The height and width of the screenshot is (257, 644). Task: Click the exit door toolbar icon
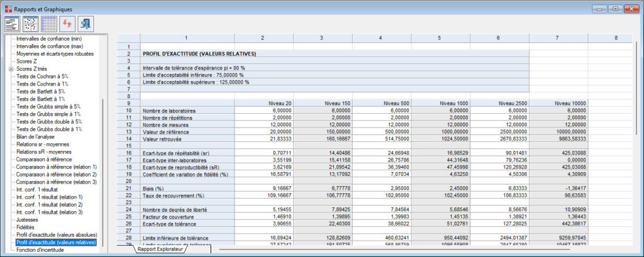coord(85,24)
